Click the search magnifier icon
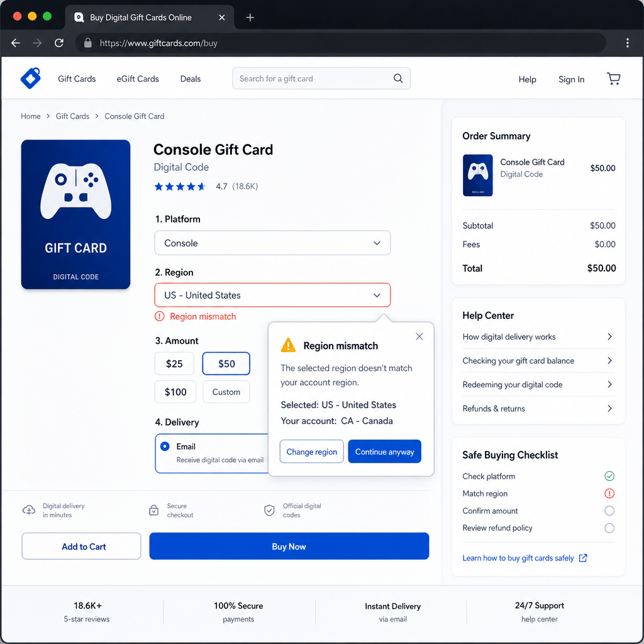 pos(398,78)
